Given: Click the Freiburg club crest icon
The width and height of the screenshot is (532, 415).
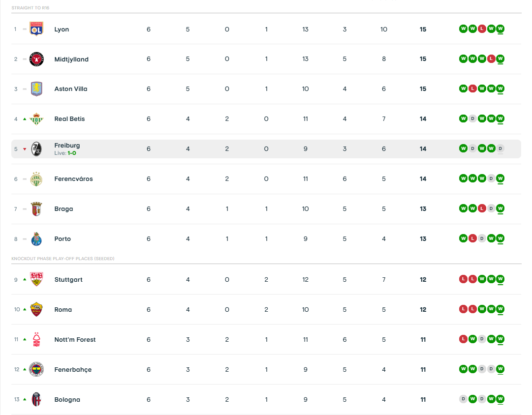Looking at the screenshot, I should point(36,148).
